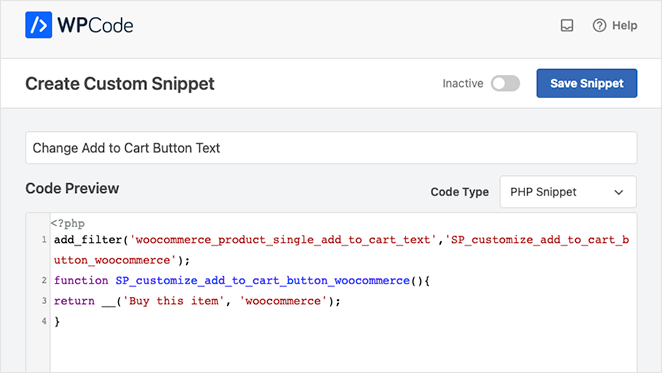The image size is (662, 373).
Task: Click the <?php opening tag
Action: (x=68, y=223)
